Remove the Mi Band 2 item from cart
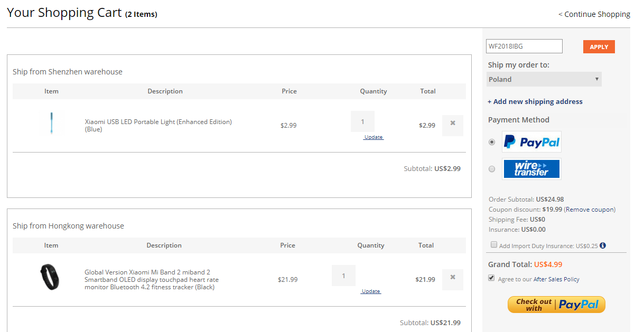This screenshot has height=332, width=644. point(453,280)
